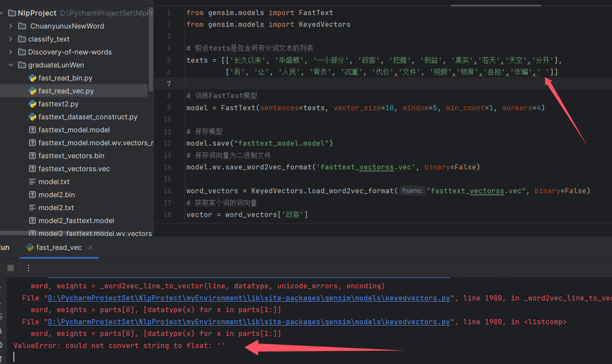This screenshot has width=612, height=364.
Task: Click the text file icon of model.txt
Action: 32,182
